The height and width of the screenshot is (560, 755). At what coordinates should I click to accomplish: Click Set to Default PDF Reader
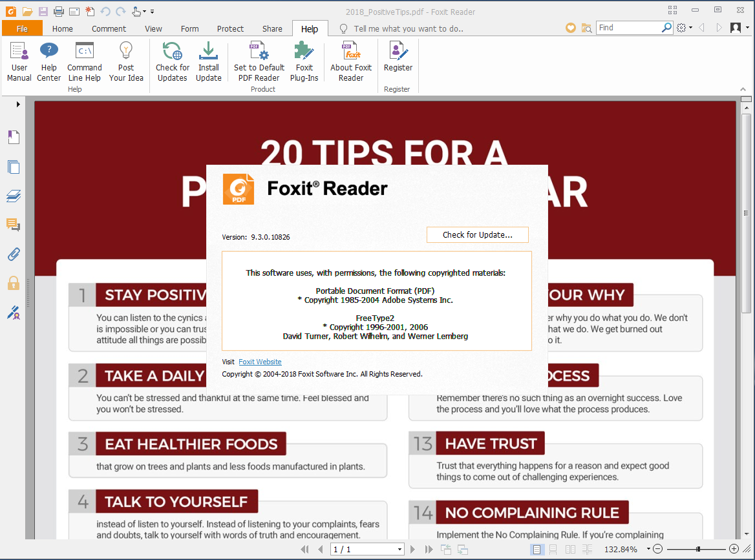(x=259, y=62)
